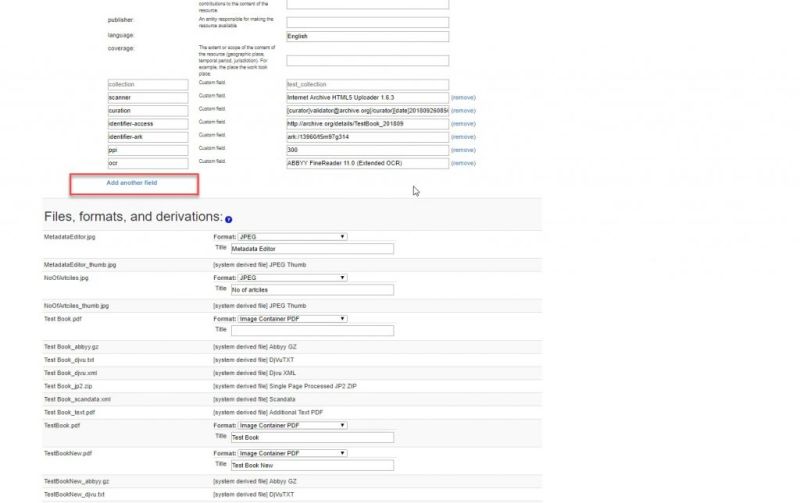Open Format dropdown for TestBookNew.pdf
The width and height of the screenshot is (800, 503).
[292, 453]
